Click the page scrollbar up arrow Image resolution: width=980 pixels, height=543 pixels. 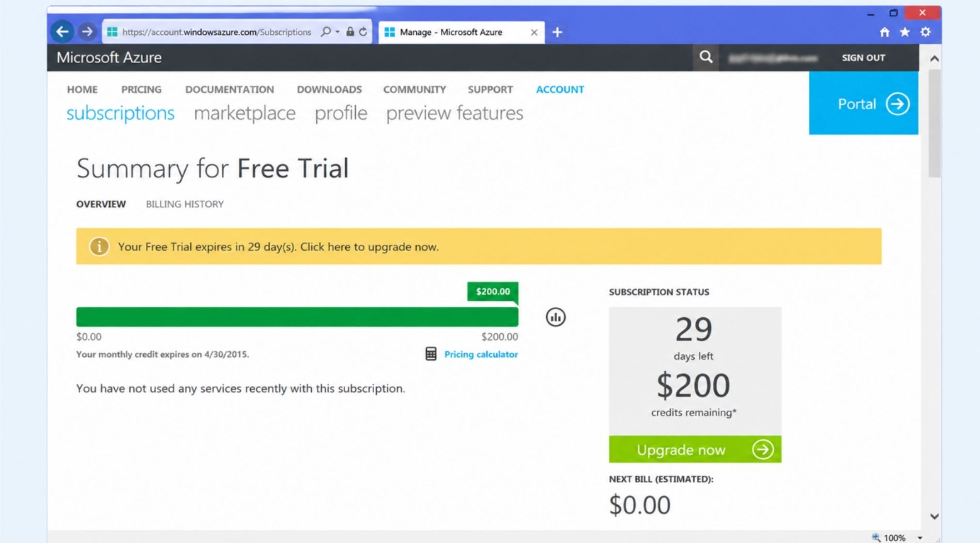pyautogui.click(x=935, y=58)
